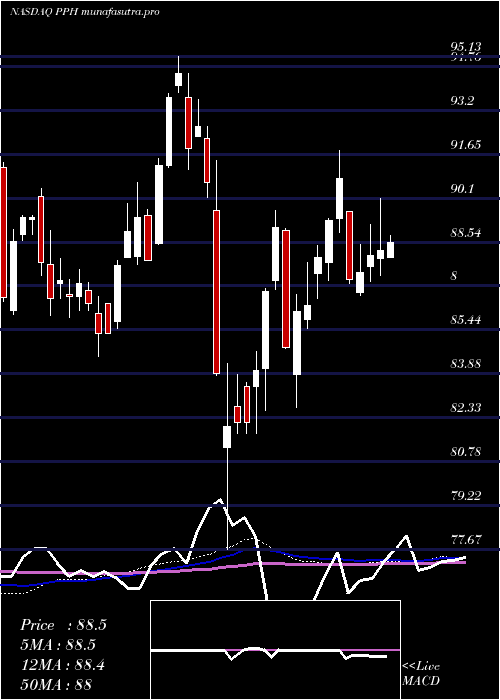Select the 93.2 price level label
Image resolution: width=500 pixels, height=700 pixels.
click(x=462, y=101)
